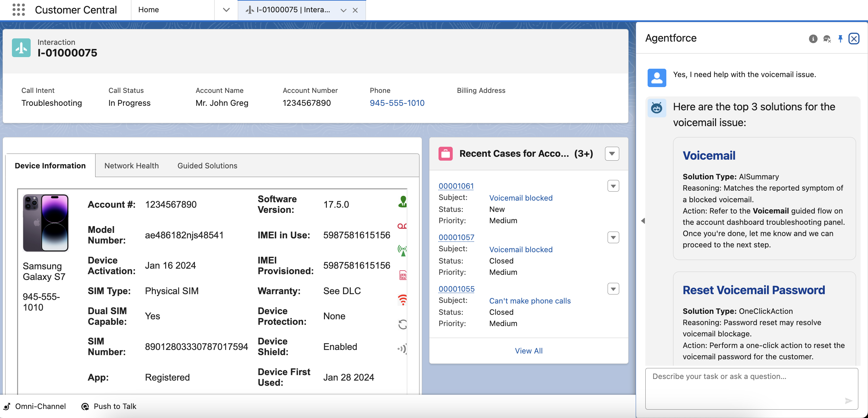Image resolution: width=868 pixels, height=418 pixels.
Task: Collapse the Agentforce side panel arrow
Action: tap(643, 221)
